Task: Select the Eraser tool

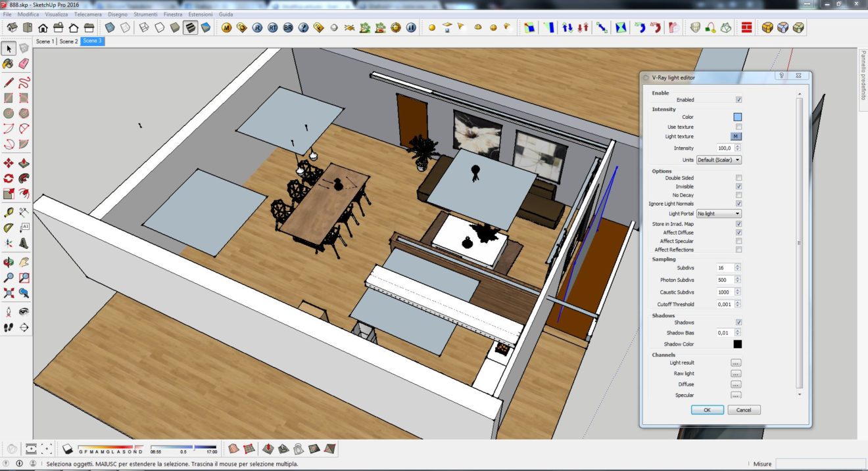Action: point(24,64)
